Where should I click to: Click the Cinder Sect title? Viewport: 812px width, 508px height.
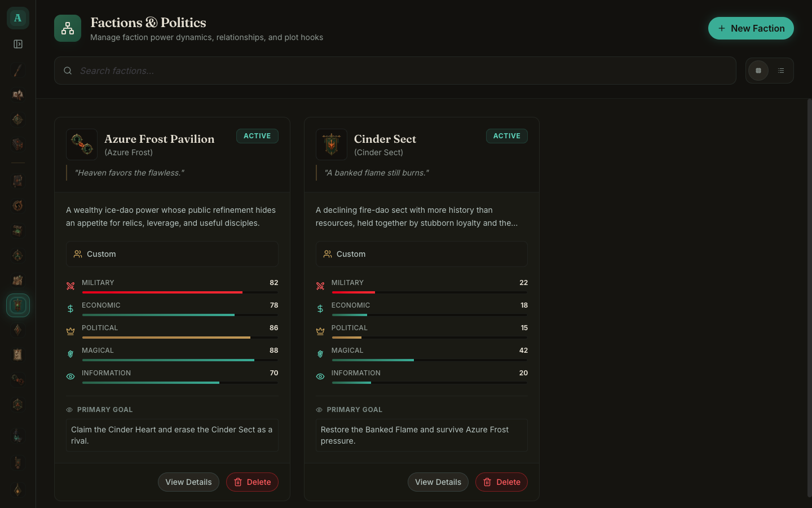[x=385, y=139]
